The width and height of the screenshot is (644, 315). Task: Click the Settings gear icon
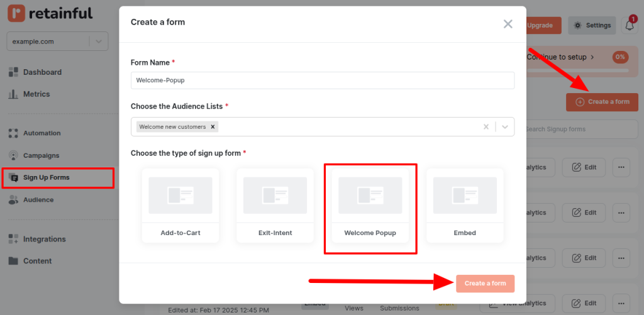click(578, 25)
